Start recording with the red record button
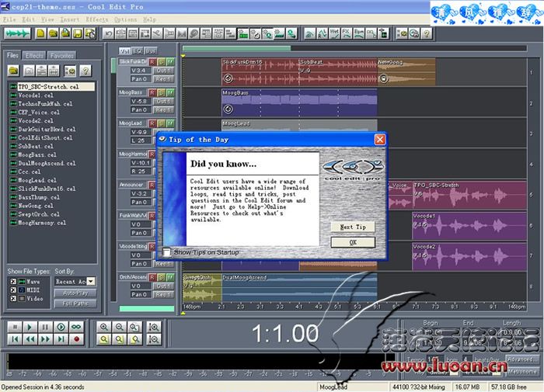Screen dimensions: 544x392 coord(76,339)
